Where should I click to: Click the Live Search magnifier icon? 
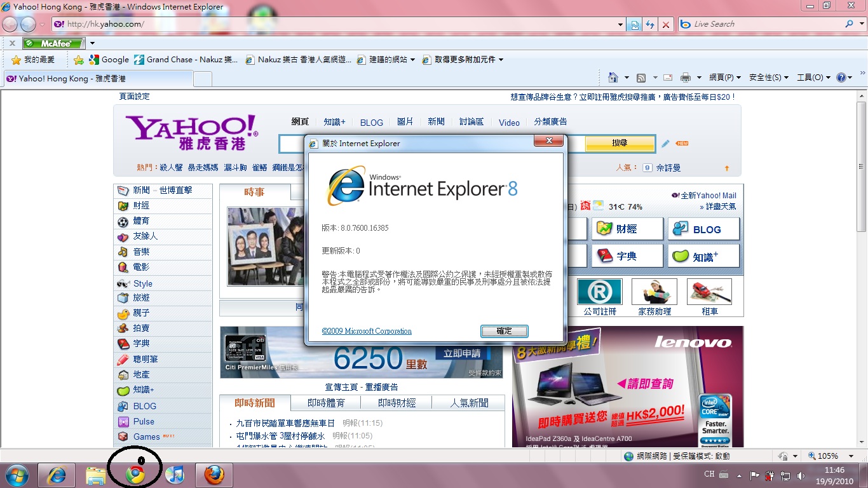[x=849, y=24]
